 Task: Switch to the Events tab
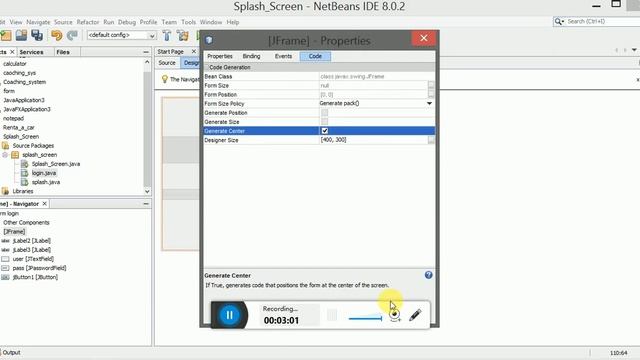pyautogui.click(x=283, y=56)
